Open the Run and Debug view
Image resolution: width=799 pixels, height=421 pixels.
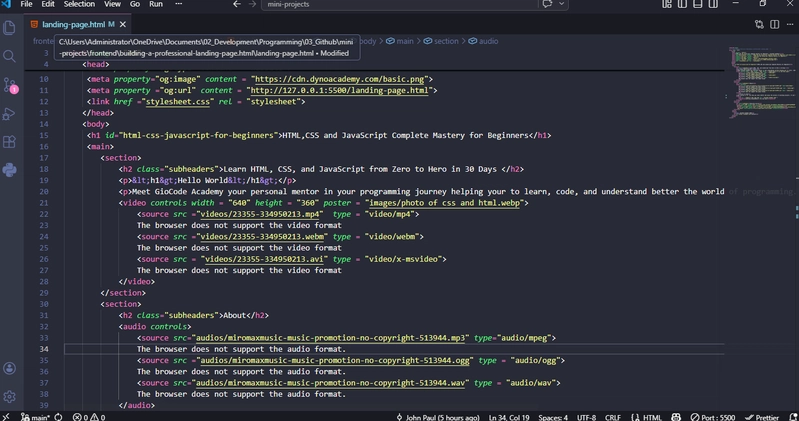coord(9,114)
